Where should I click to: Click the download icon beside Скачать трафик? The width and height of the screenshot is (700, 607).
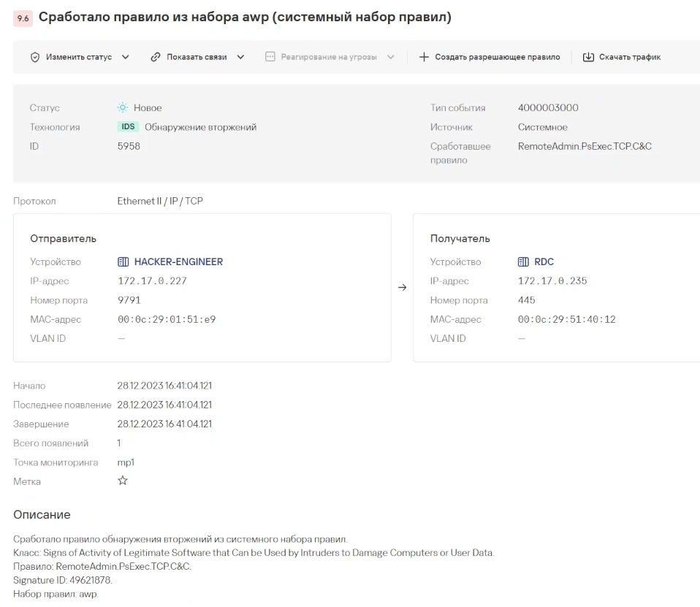tap(588, 58)
